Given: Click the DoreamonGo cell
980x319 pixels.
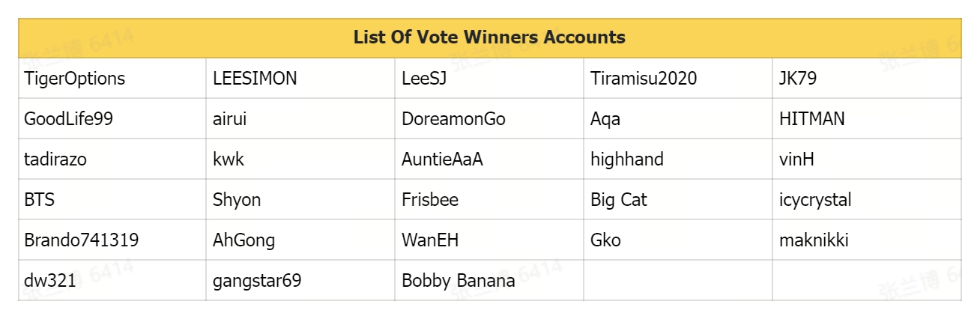Looking at the screenshot, I should tap(453, 119).
